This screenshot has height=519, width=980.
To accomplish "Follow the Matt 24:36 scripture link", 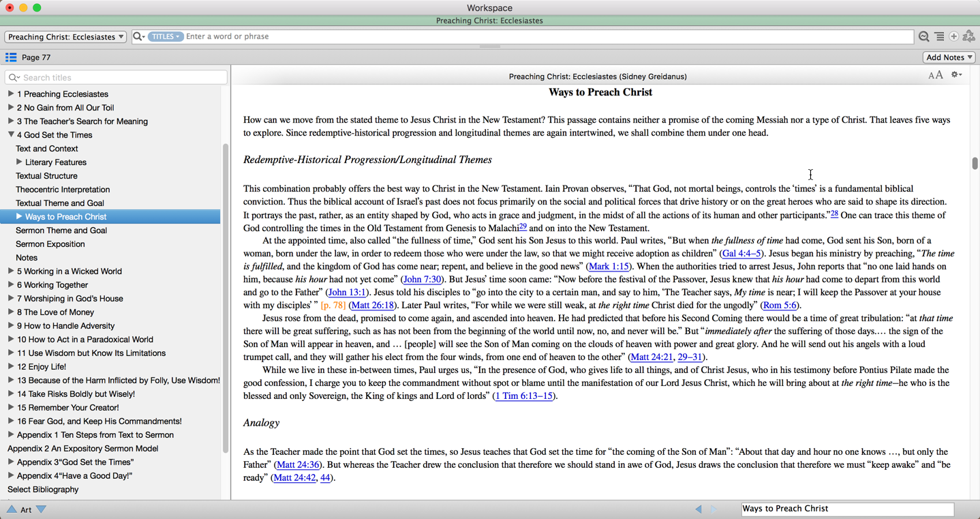I will [x=298, y=465].
